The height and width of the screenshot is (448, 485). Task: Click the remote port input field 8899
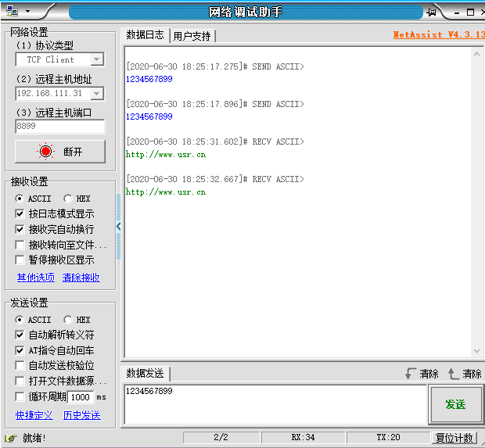pyautogui.click(x=59, y=126)
